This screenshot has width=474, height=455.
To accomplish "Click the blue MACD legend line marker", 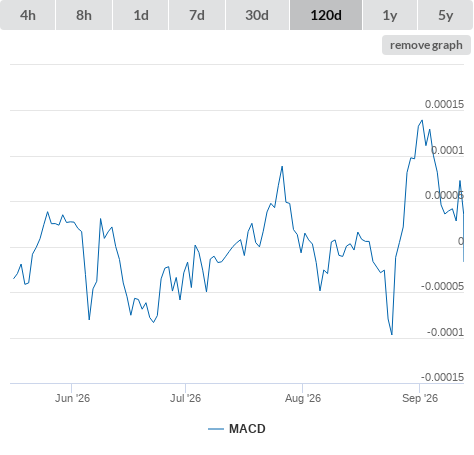I will coord(216,429).
